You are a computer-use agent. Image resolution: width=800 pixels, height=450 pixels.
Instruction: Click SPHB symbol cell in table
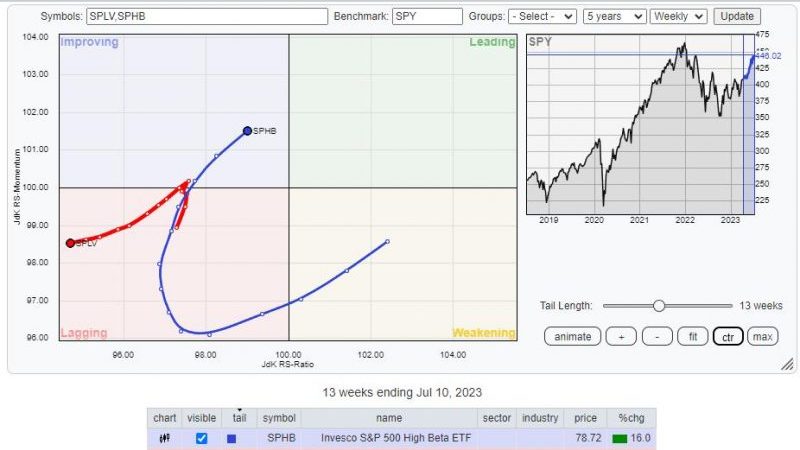coord(281,438)
